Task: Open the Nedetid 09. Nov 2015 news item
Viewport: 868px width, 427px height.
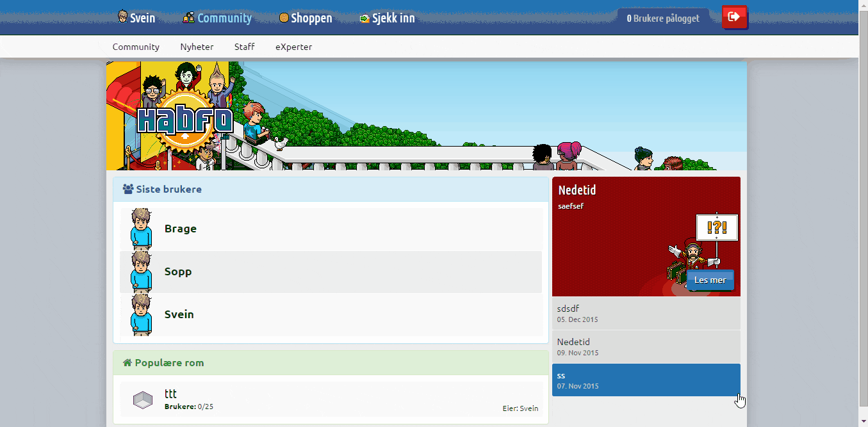Action: coord(646,346)
